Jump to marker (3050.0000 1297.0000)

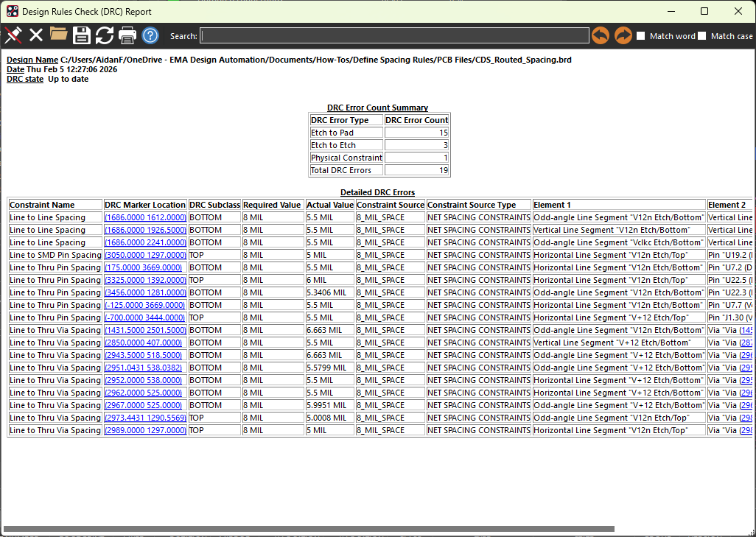[x=145, y=255]
